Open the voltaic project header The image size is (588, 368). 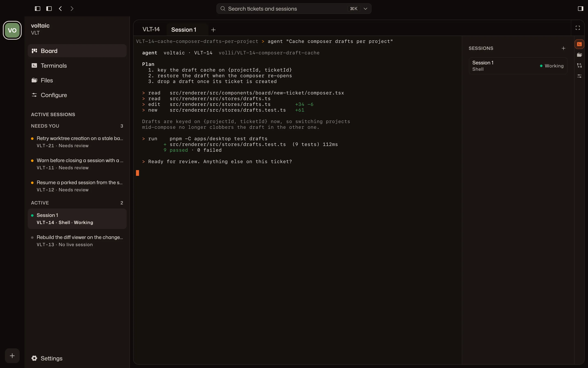[x=40, y=29]
